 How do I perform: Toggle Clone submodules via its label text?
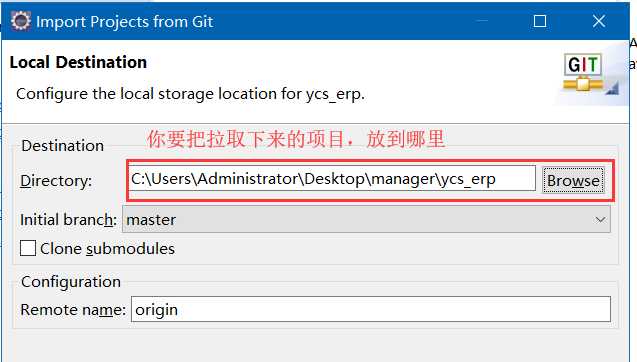pos(107,249)
